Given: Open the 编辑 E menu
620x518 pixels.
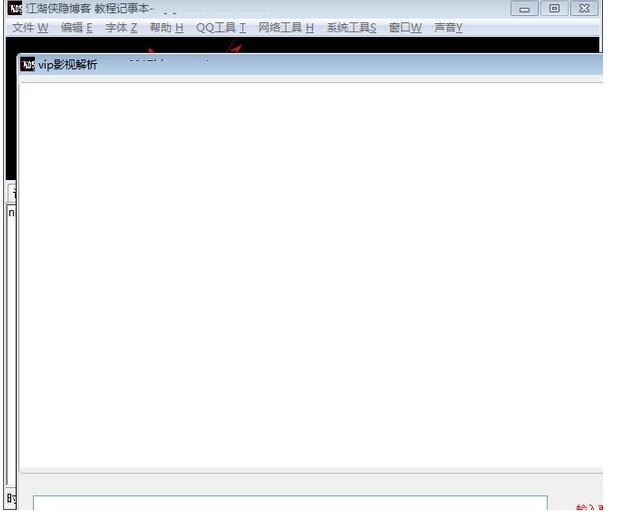Looking at the screenshot, I should click(x=76, y=27).
